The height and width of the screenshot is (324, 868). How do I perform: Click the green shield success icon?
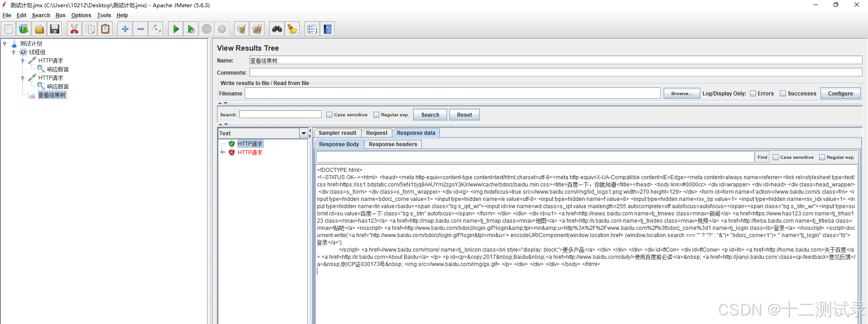[232, 144]
